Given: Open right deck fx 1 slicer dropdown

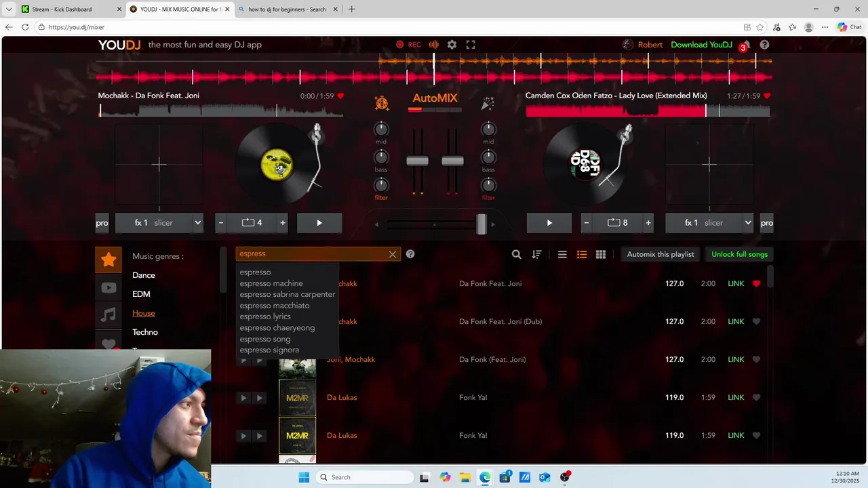Looking at the screenshot, I should pos(709,222).
